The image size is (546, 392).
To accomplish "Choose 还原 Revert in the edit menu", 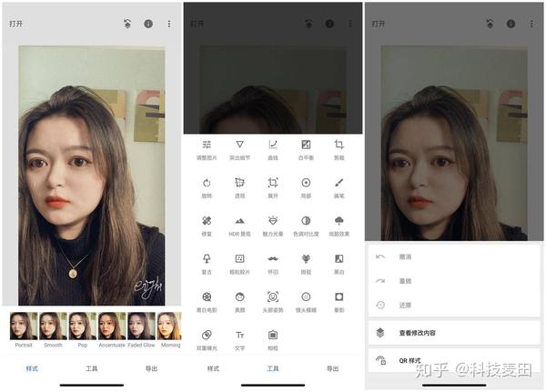I will point(454,305).
